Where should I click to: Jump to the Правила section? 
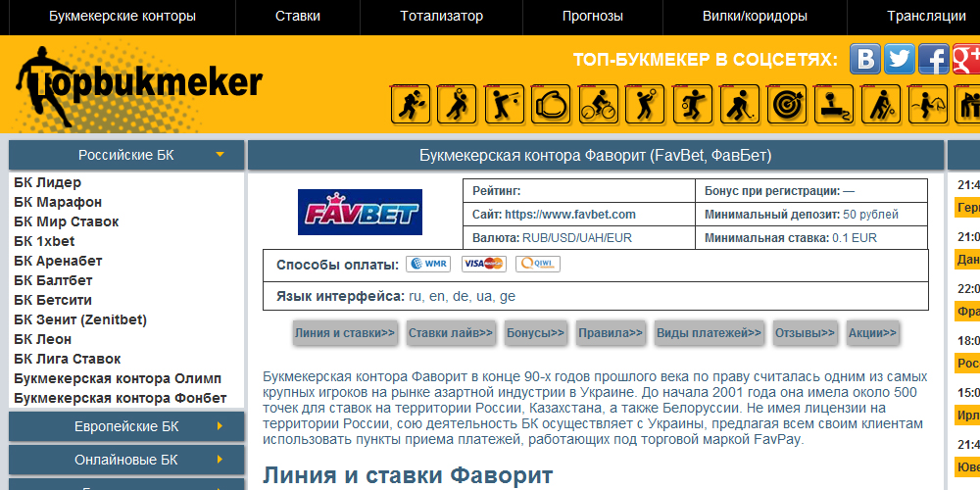coord(611,333)
